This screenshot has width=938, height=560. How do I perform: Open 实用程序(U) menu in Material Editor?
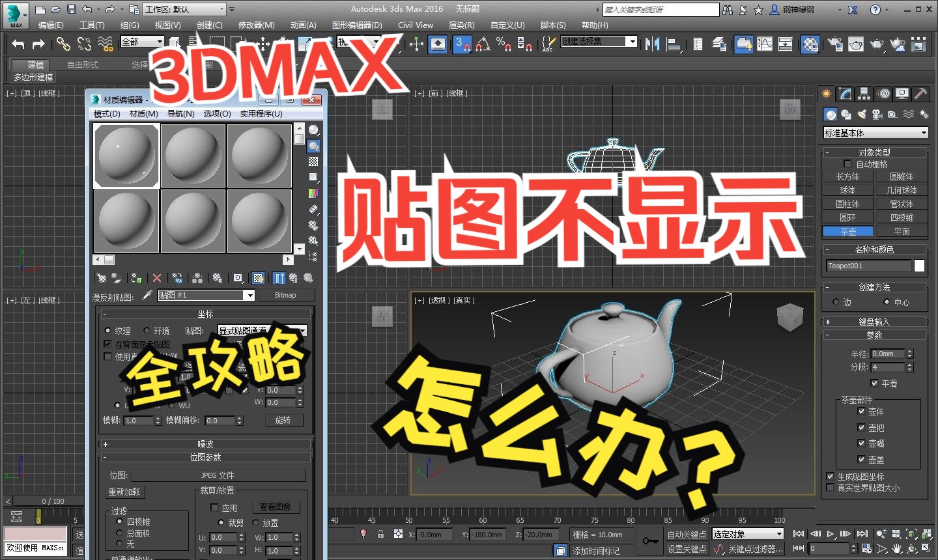point(261,113)
